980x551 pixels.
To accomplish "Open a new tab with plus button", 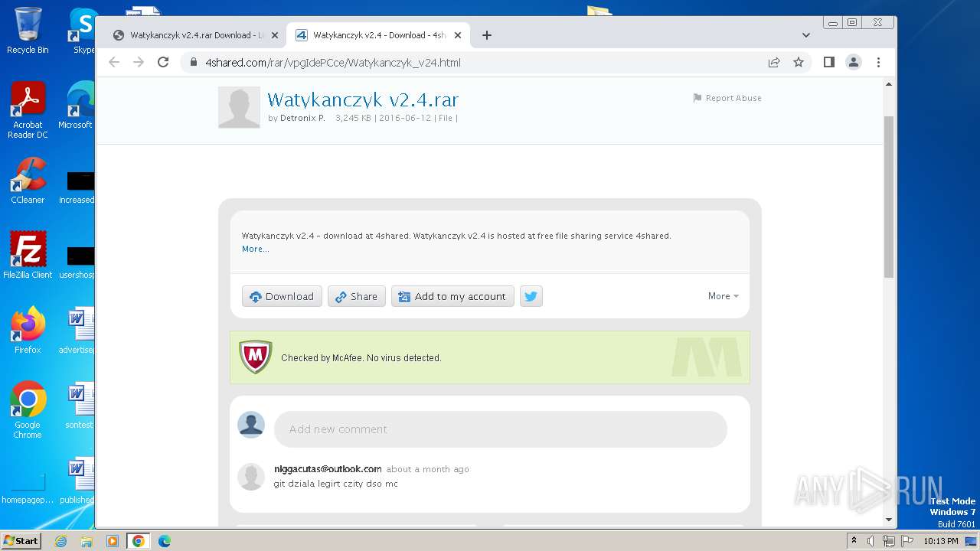I will tap(486, 35).
